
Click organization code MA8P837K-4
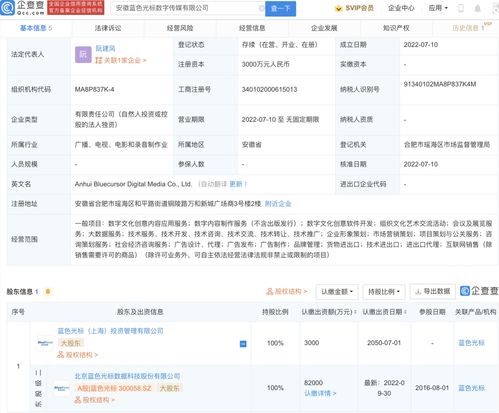95,89
